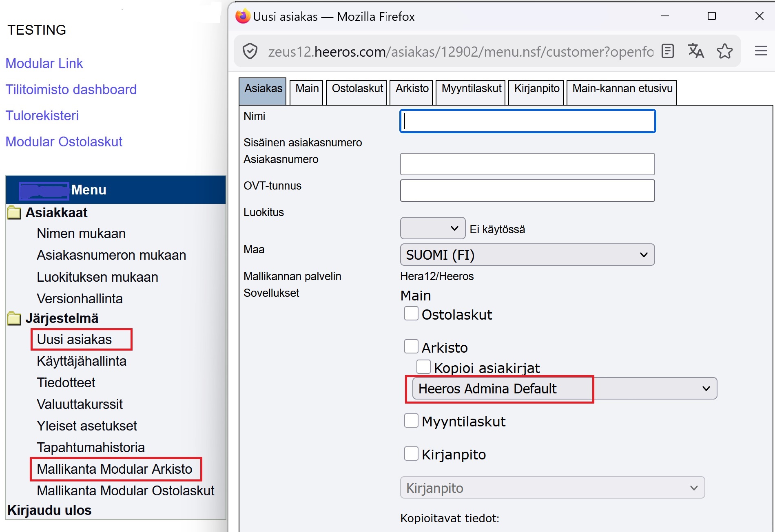
Task: Open Luokituksen mukaan in menu
Action: pos(97,277)
